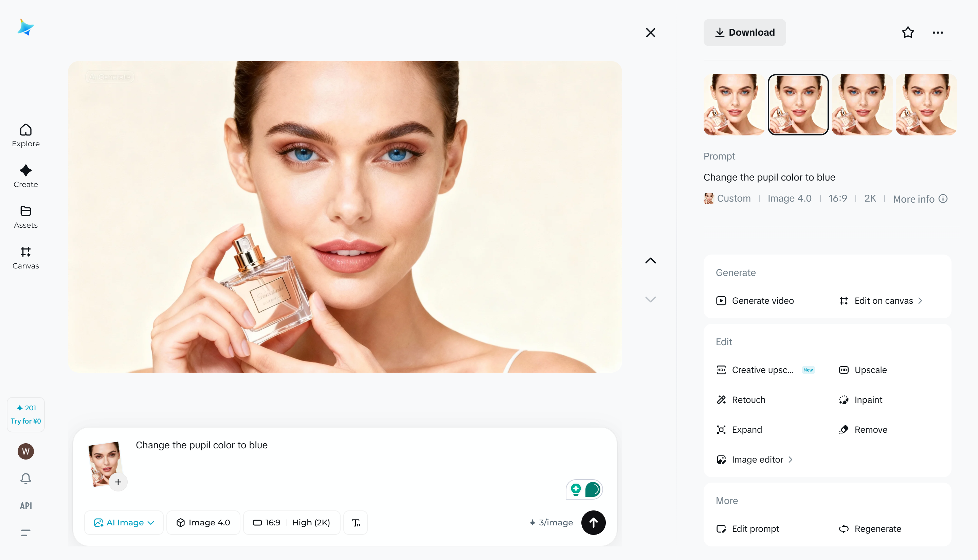
Task: Open the Create section
Action: 26,176
